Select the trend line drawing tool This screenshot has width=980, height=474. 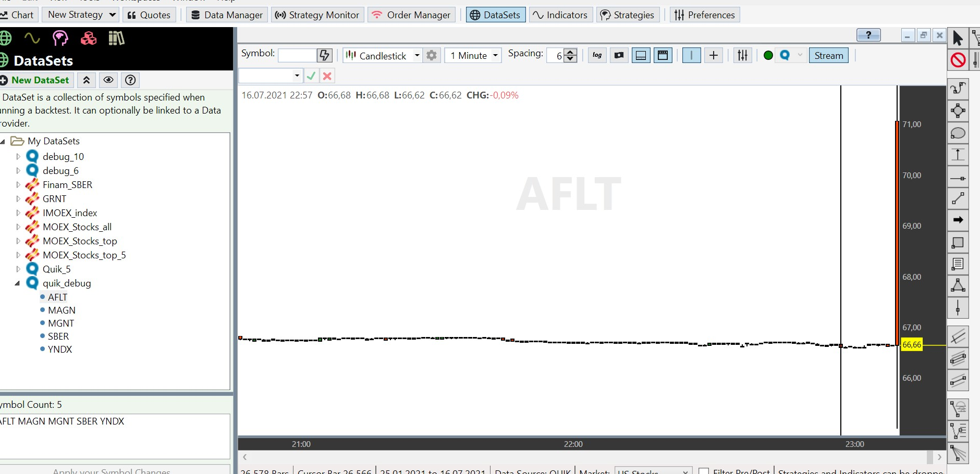pos(958,198)
